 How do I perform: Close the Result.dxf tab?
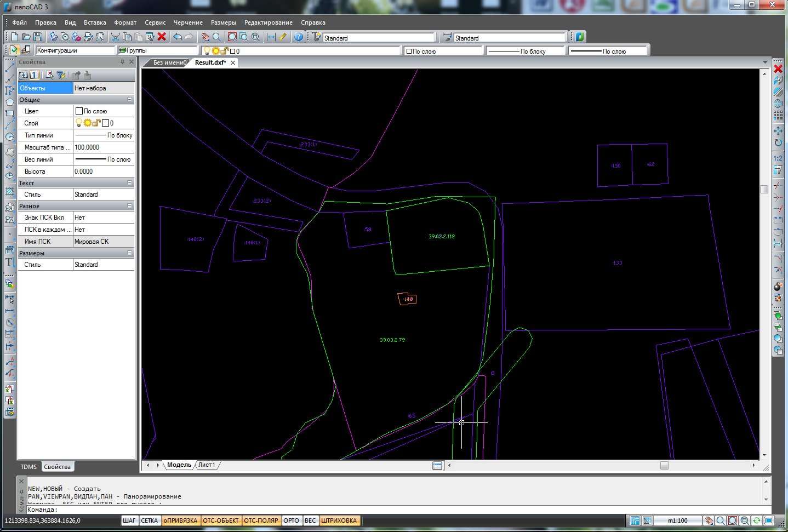pyautogui.click(x=233, y=63)
